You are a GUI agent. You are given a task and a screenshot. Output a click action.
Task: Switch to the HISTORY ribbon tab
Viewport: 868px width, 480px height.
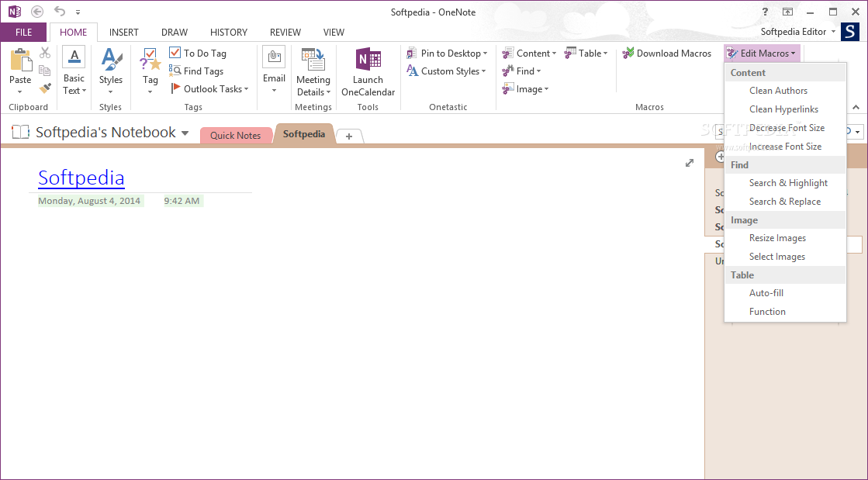(229, 32)
